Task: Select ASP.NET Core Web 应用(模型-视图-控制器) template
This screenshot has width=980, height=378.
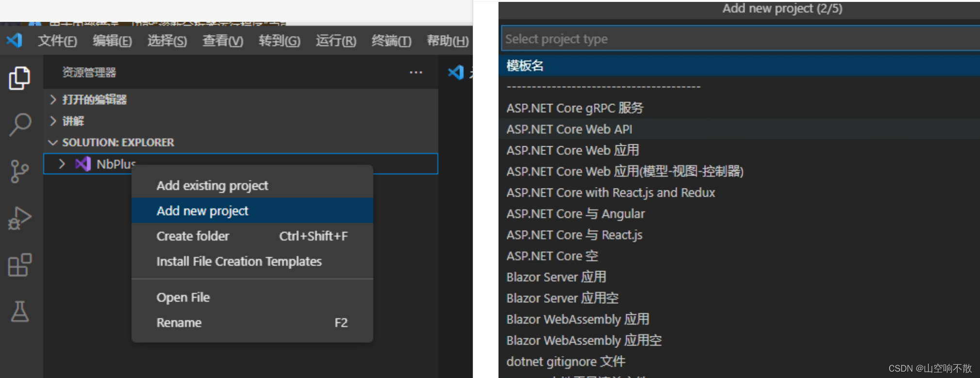Action: tap(739, 171)
